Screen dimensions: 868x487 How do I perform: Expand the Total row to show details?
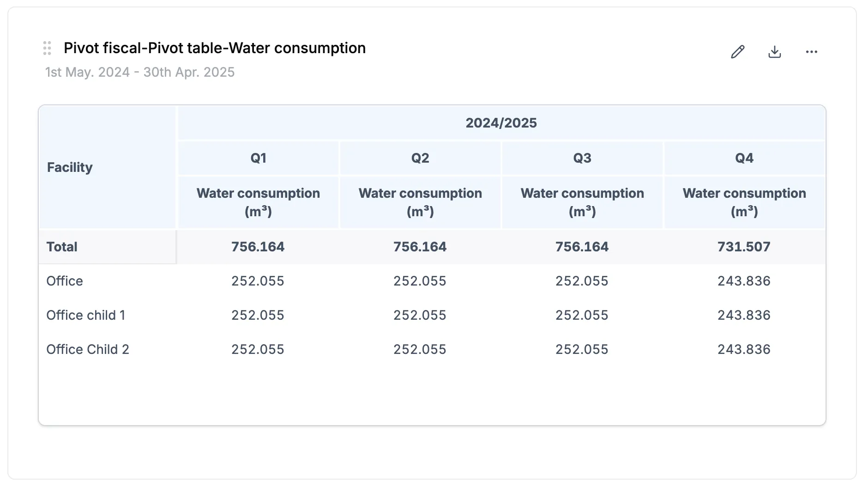coord(61,246)
